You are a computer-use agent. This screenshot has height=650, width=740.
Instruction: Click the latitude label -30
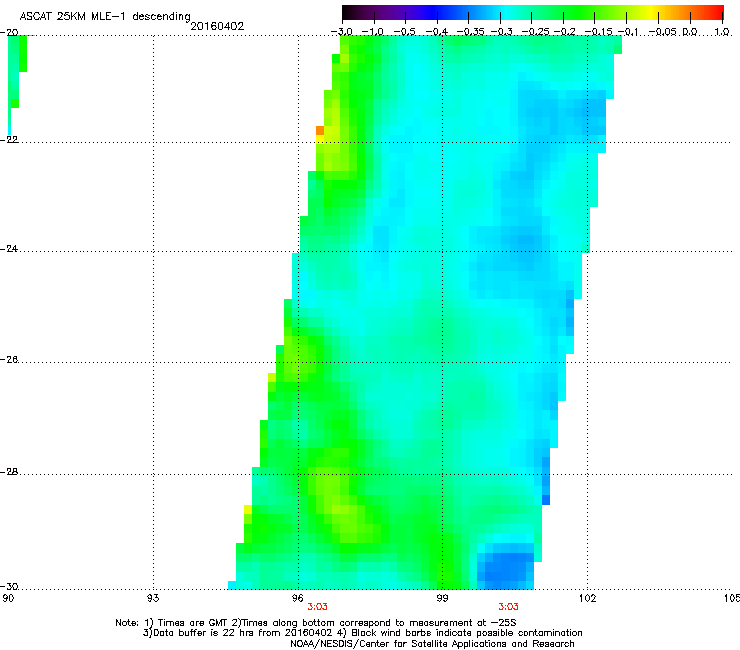click(x=9, y=587)
